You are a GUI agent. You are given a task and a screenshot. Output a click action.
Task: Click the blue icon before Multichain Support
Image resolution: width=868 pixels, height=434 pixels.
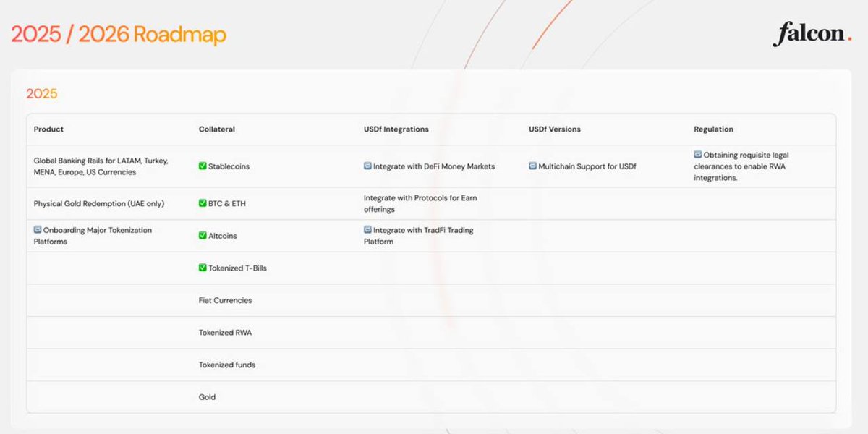point(532,166)
